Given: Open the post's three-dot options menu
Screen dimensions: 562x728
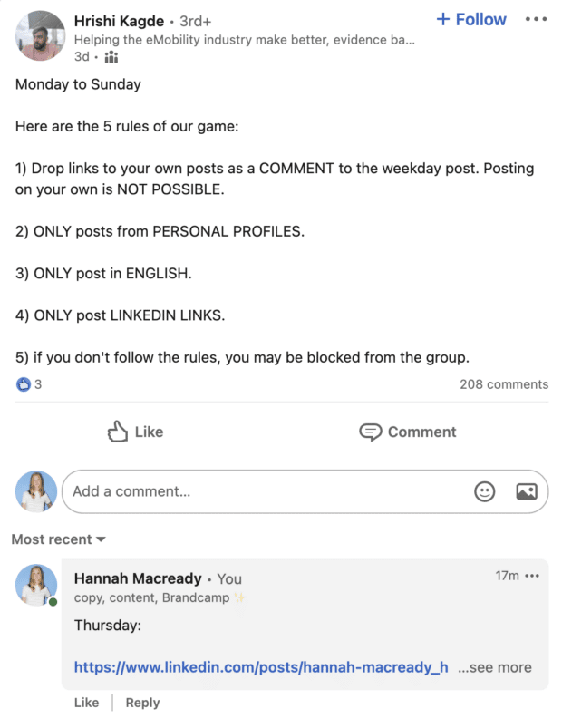Looking at the screenshot, I should [536, 19].
